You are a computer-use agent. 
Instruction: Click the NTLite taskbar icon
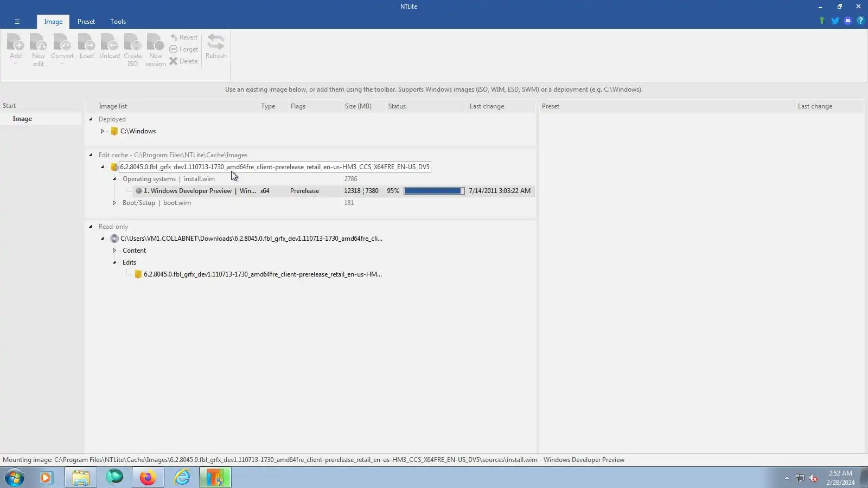[x=215, y=478]
